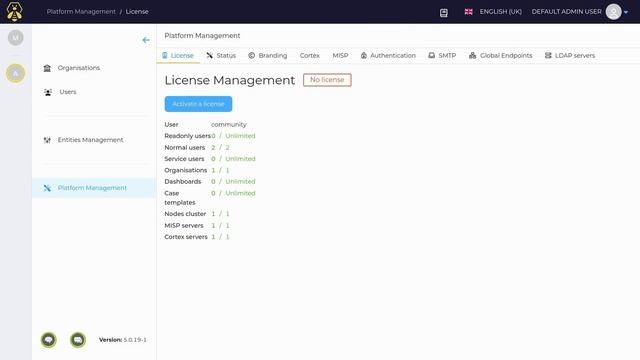This screenshot has height=360, width=640.
Task: Click the Platform Management tools icon
Action: click(x=47, y=188)
